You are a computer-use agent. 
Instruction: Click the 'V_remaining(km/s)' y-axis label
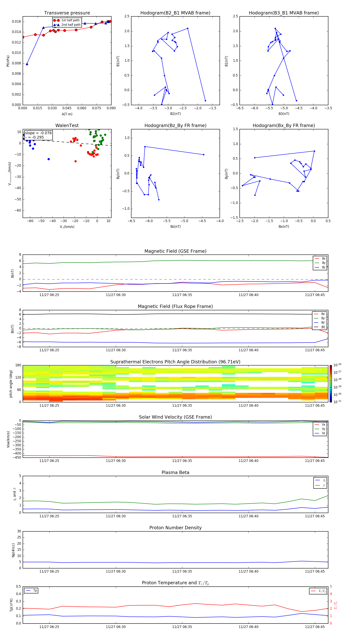tap(10, 173)
